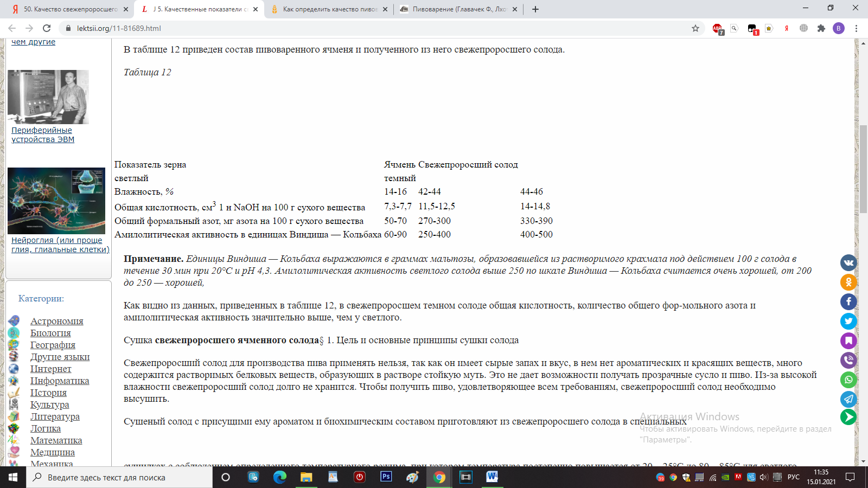The width and height of the screenshot is (868, 488).
Task: Share page on Odnoklassniki
Action: [848, 282]
